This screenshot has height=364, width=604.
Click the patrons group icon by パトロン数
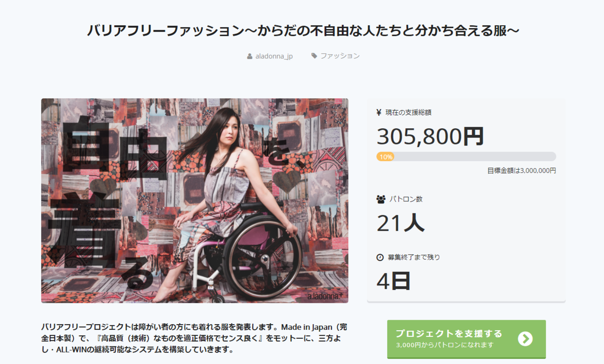[381, 199]
